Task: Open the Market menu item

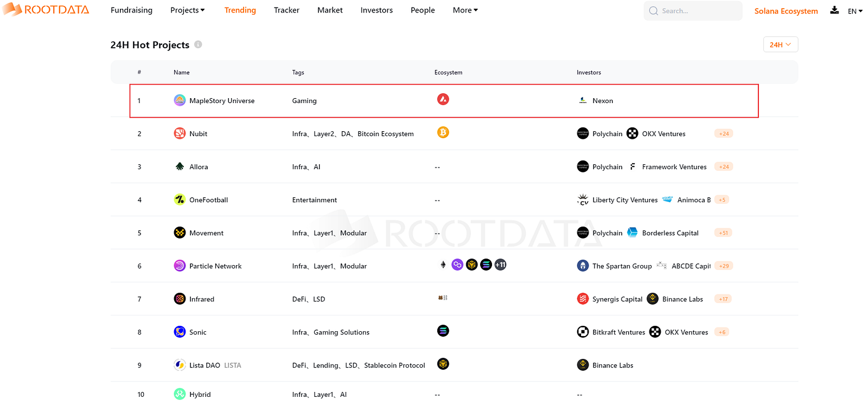Action: (x=330, y=10)
